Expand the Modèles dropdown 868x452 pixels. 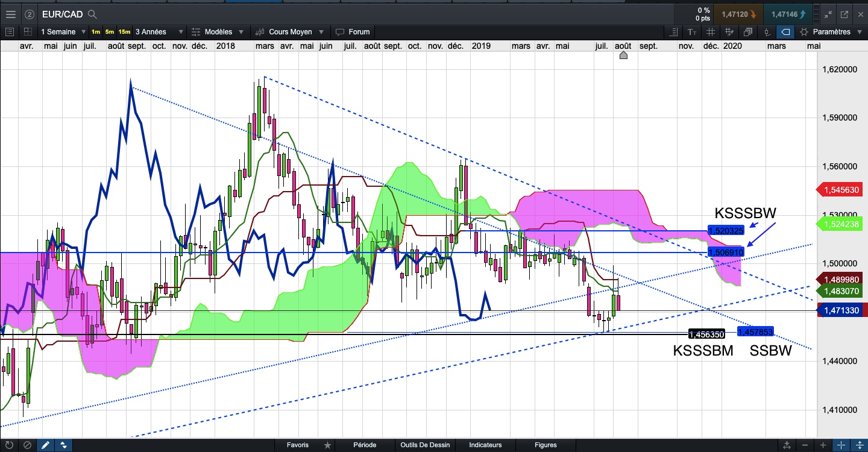pos(241,32)
